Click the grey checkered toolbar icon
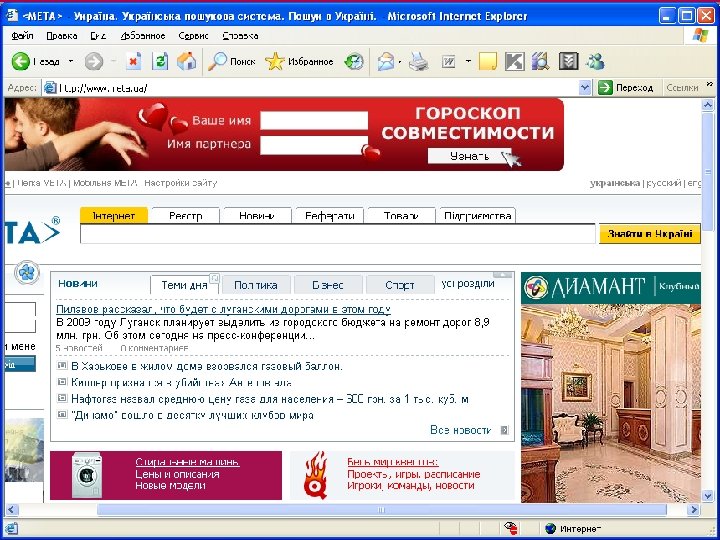This screenshot has width=720, height=540. pos(568,62)
